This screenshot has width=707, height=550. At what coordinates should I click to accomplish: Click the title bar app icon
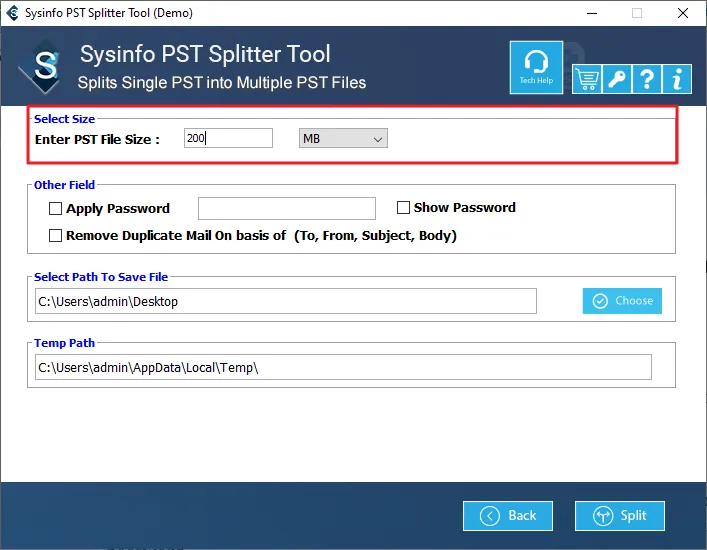click(12, 13)
